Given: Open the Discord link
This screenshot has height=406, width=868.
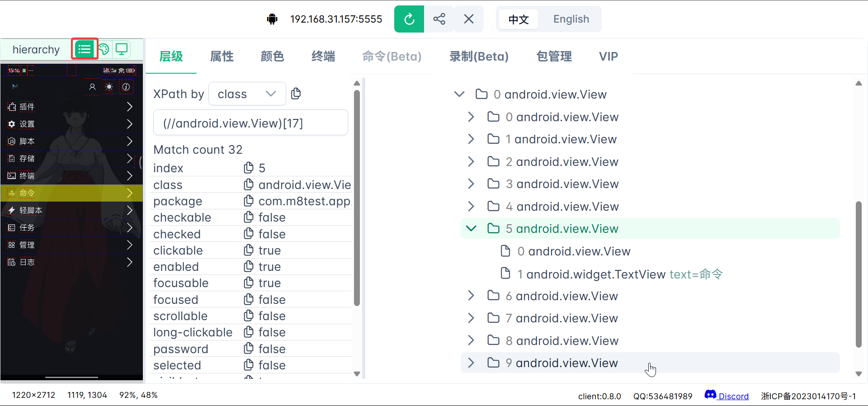Looking at the screenshot, I should click(x=733, y=396).
